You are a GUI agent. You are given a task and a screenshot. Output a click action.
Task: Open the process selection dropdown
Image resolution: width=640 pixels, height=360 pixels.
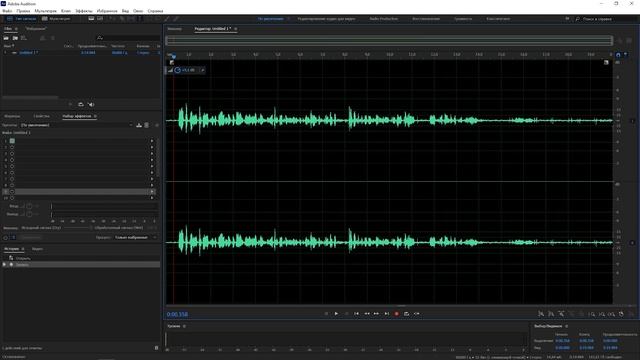click(136, 238)
